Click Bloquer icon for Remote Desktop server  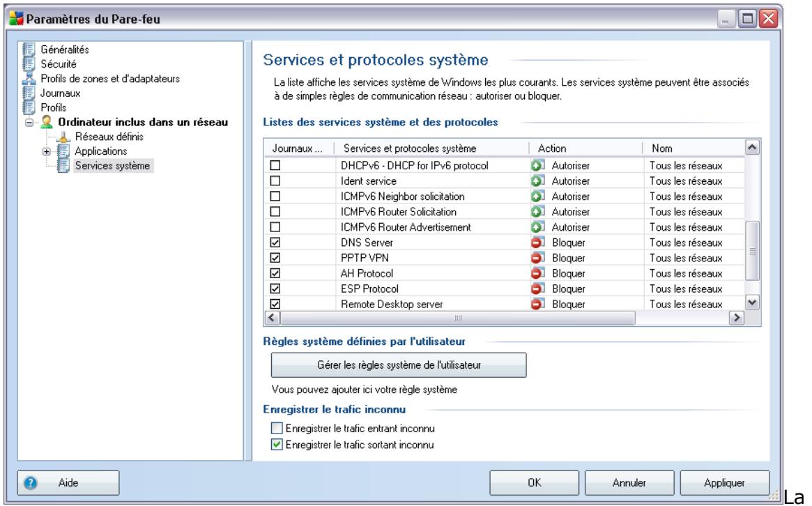[x=537, y=304]
